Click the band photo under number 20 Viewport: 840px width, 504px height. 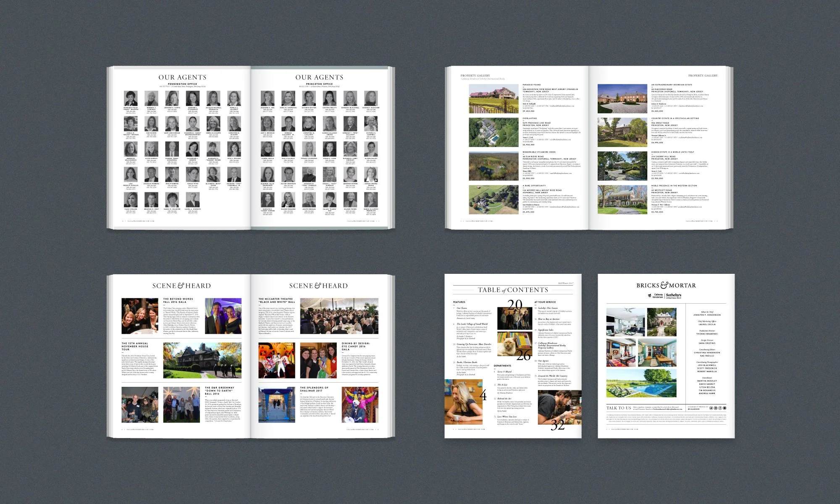coord(515,318)
